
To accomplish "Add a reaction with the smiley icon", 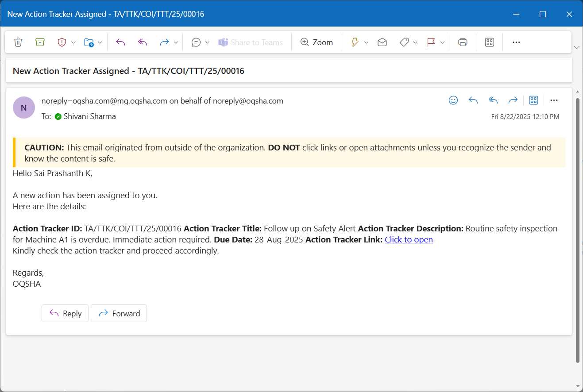I will point(453,100).
